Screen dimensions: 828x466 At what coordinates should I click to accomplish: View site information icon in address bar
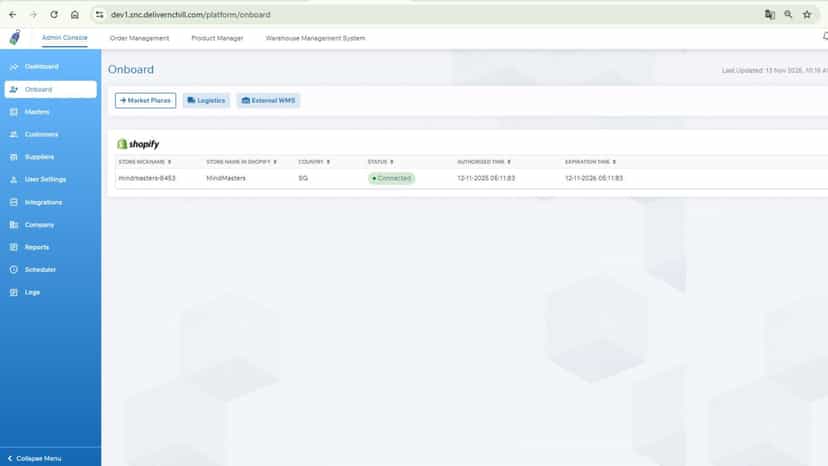(x=99, y=15)
